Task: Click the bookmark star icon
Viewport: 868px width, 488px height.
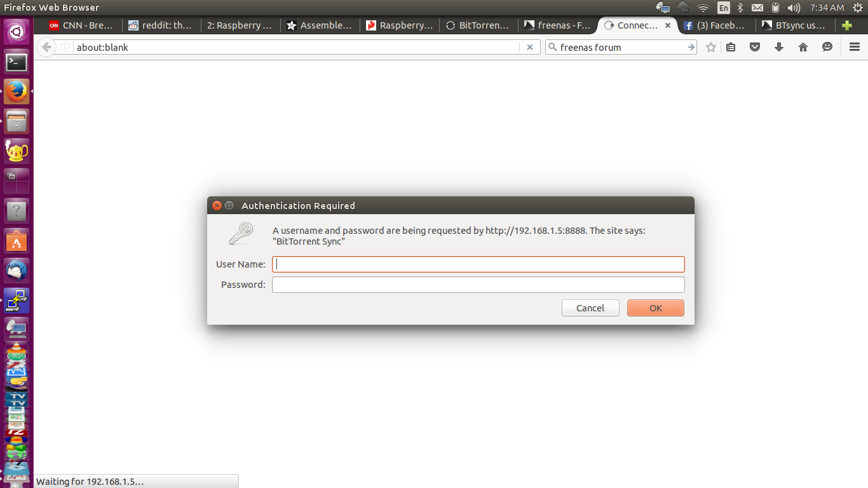Action: point(711,47)
